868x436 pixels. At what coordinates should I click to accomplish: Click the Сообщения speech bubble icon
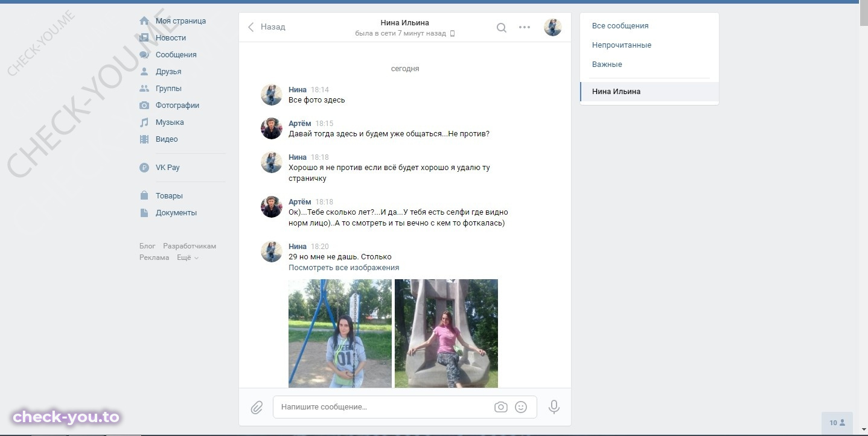[x=144, y=55]
